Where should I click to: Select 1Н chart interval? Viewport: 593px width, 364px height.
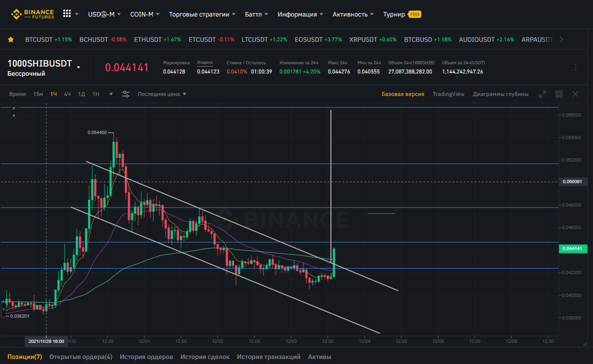[96, 94]
